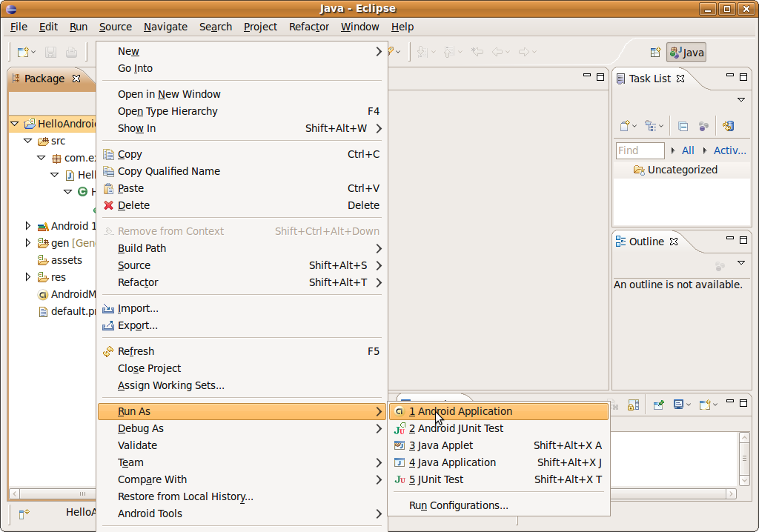759x532 pixels.
Task: Click Display Selected Console icon
Action: coord(679,405)
